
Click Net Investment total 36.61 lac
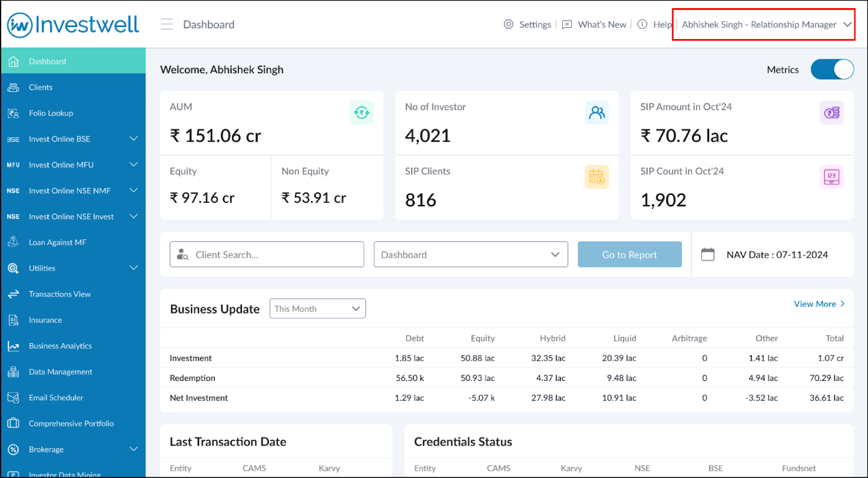(827, 398)
